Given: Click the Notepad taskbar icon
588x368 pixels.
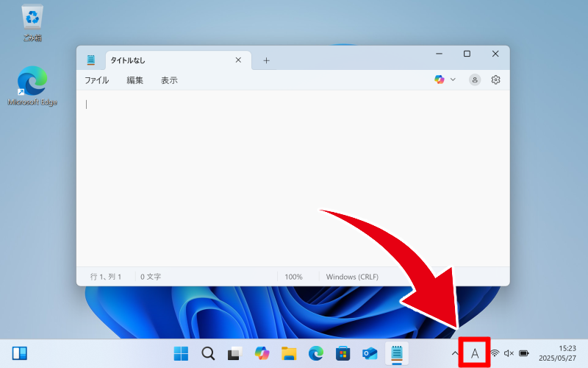Looking at the screenshot, I should [x=397, y=353].
